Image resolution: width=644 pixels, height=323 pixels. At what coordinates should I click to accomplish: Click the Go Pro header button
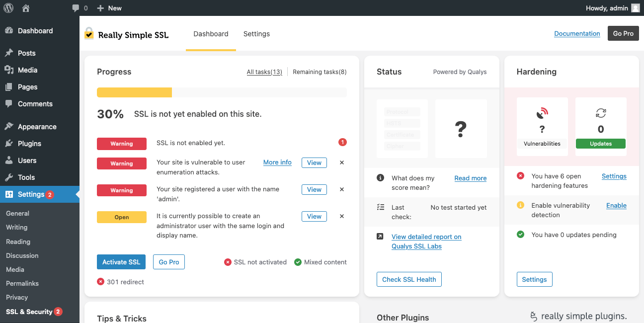coord(623,33)
